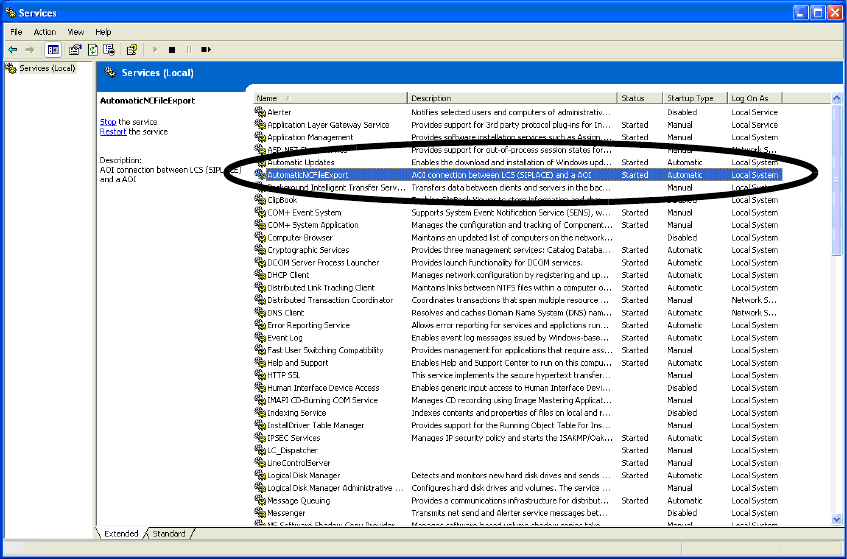The height and width of the screenshot is (559, 847).
Task: Click the Refresh toolbar icon
Action: 93,49
